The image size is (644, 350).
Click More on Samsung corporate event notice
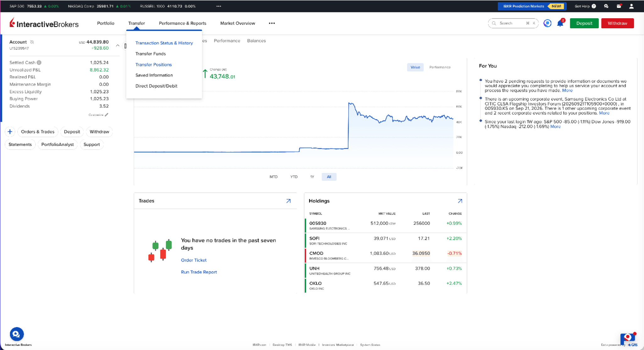point(604,113)
